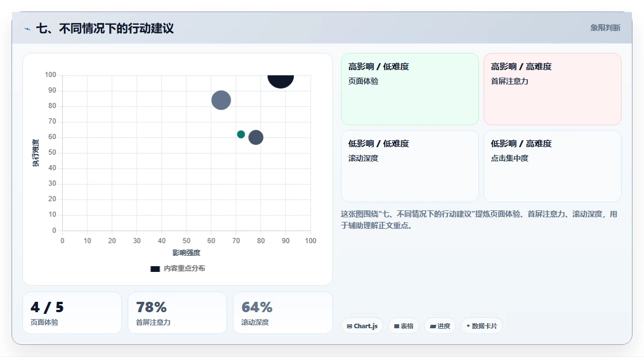644x357 pixels.
Task: Toggle the 内容重点分布 legend swatch
Action: click(155, 268)
